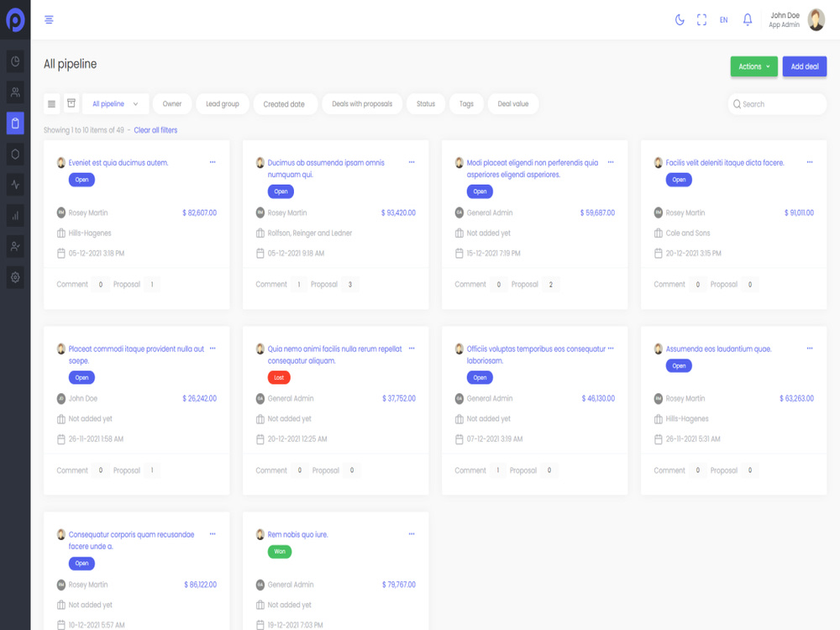Switch to kanban archive view icon

[x=71, y=102]
